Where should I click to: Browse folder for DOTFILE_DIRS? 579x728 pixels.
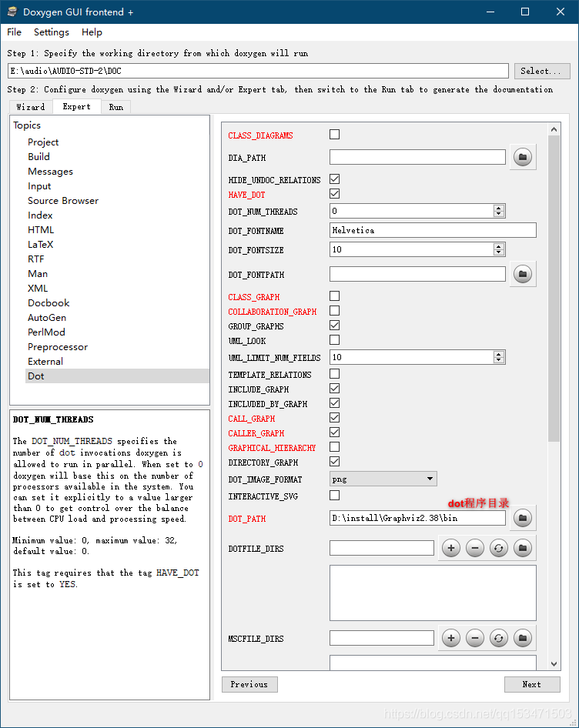pyautogui.click(x=523, y=548)
